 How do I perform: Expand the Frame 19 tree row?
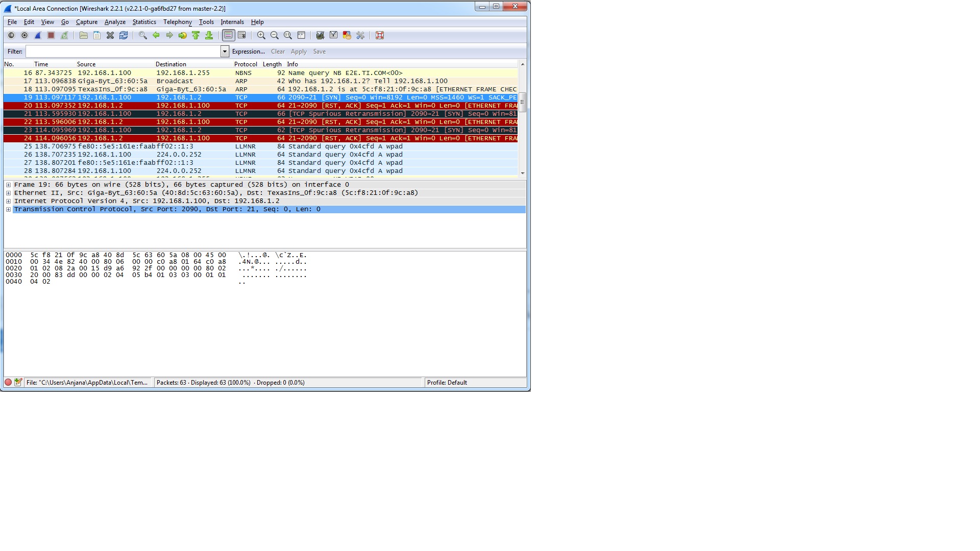[x=8, y=185]
